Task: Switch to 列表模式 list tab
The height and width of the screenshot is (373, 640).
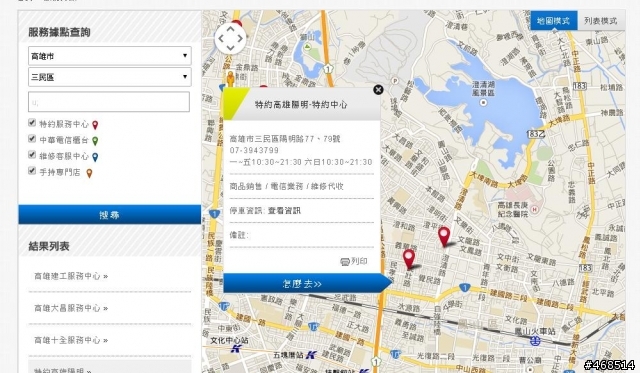Action: tap(600, 21)
